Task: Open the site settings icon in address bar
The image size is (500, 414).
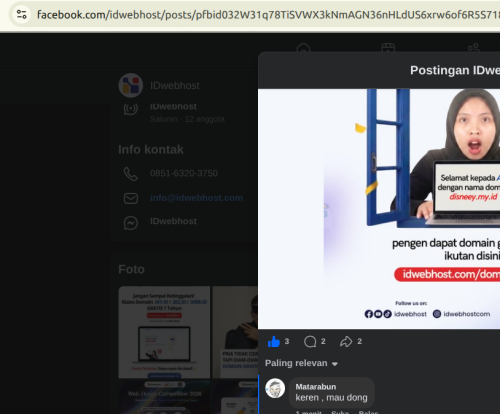Action: (x=22, y=14)
